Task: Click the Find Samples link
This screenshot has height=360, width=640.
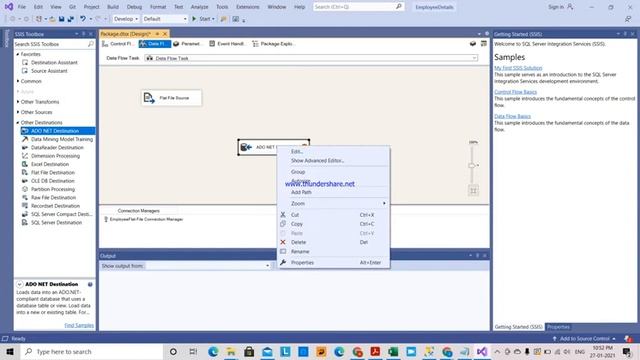Action: tap(79, 325)
